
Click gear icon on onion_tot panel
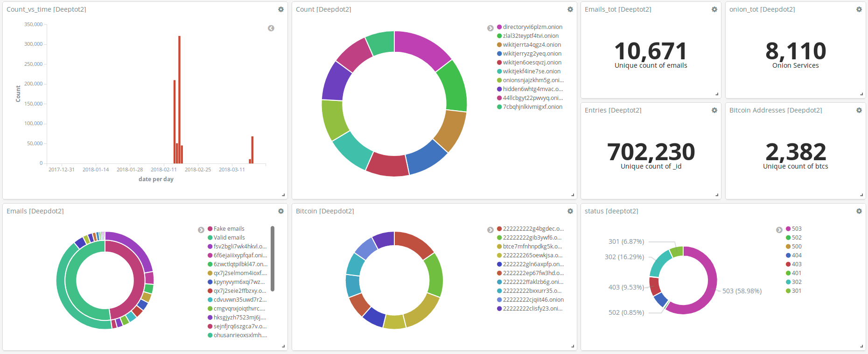859,9
